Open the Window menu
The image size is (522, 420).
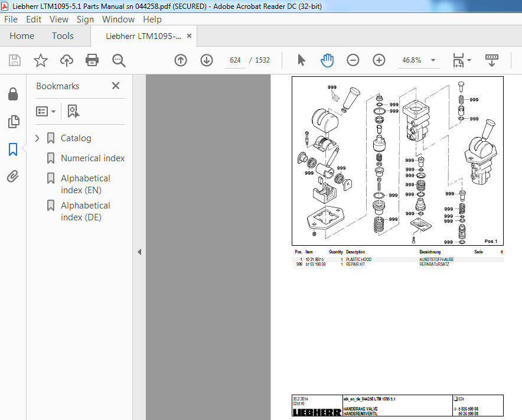[118, 19]
